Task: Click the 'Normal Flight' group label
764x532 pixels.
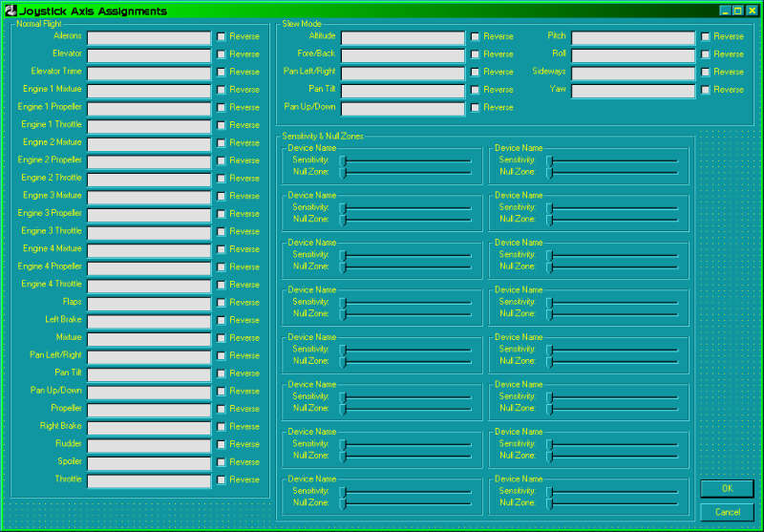Action: 39,23
